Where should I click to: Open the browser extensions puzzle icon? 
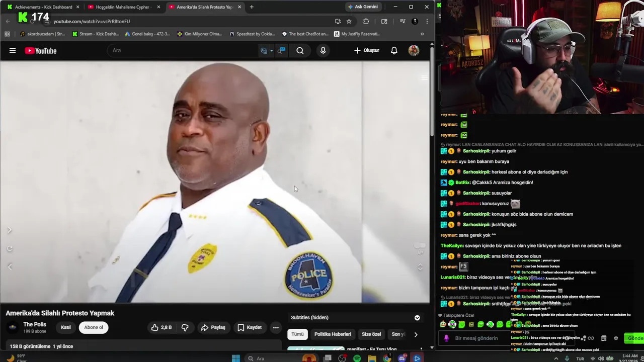point(366,21)
